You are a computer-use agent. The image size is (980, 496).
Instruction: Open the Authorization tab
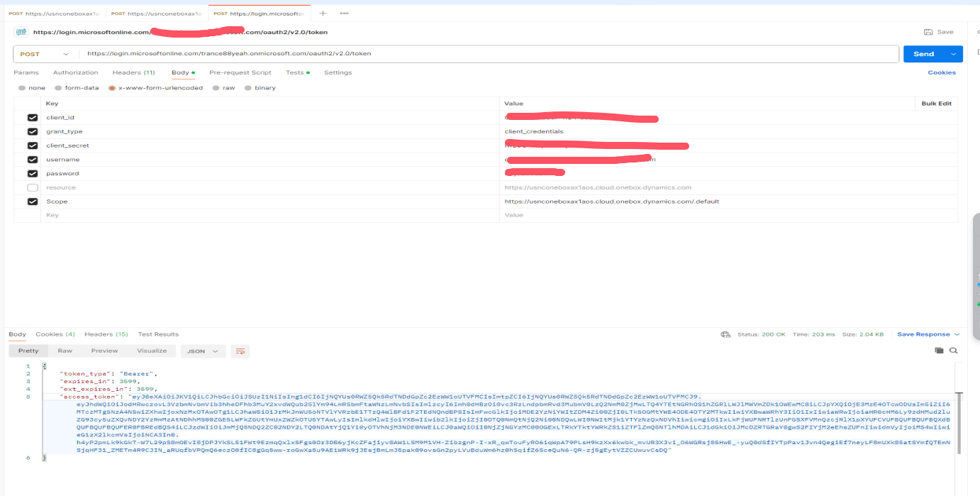[76, 72]
